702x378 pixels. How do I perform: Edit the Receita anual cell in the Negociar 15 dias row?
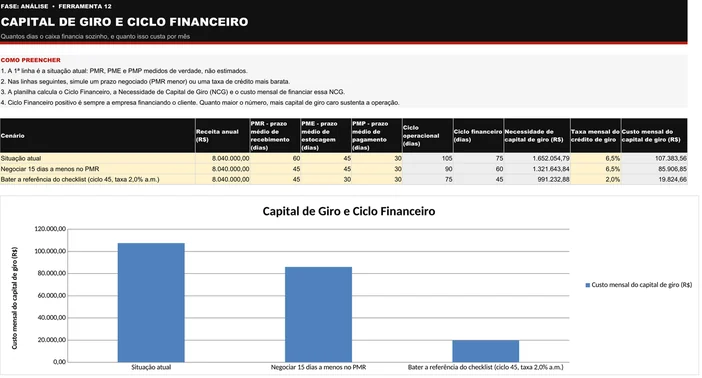tap(223, 169)
